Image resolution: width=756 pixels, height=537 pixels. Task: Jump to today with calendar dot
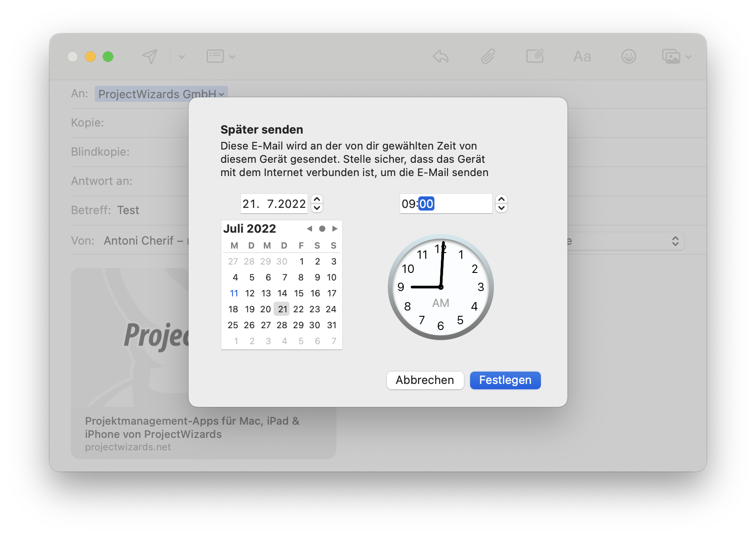pyautogui.click(x=322, y=229)
